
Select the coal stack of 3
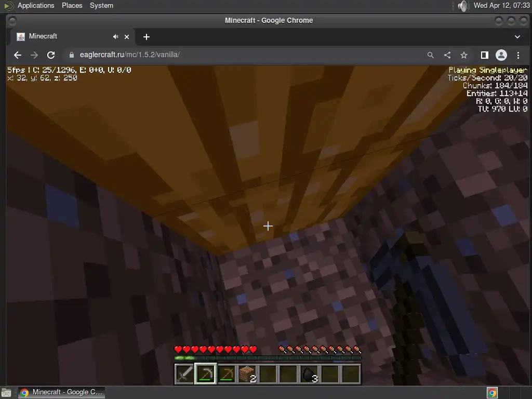coord(310,374)
